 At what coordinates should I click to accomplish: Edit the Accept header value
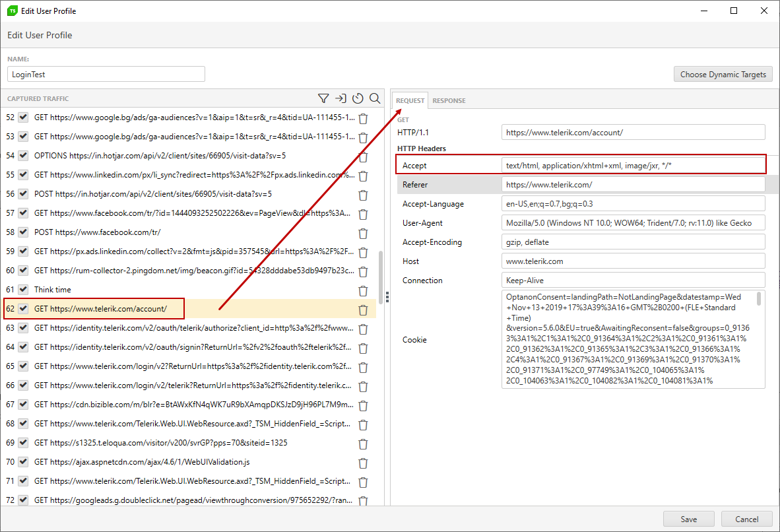[x=634, y=165]
